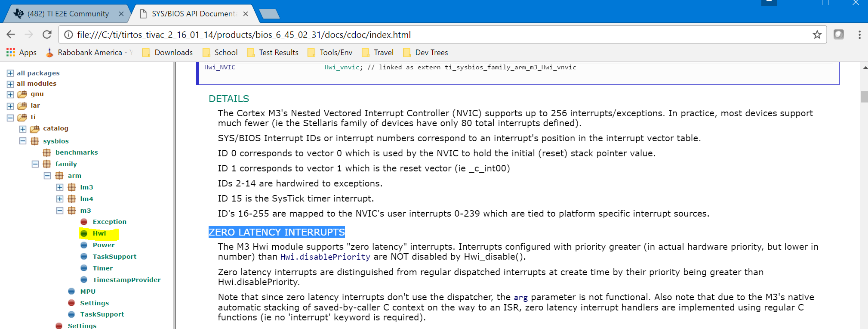
Task: Collapse the arm package node
Action: 47,175
